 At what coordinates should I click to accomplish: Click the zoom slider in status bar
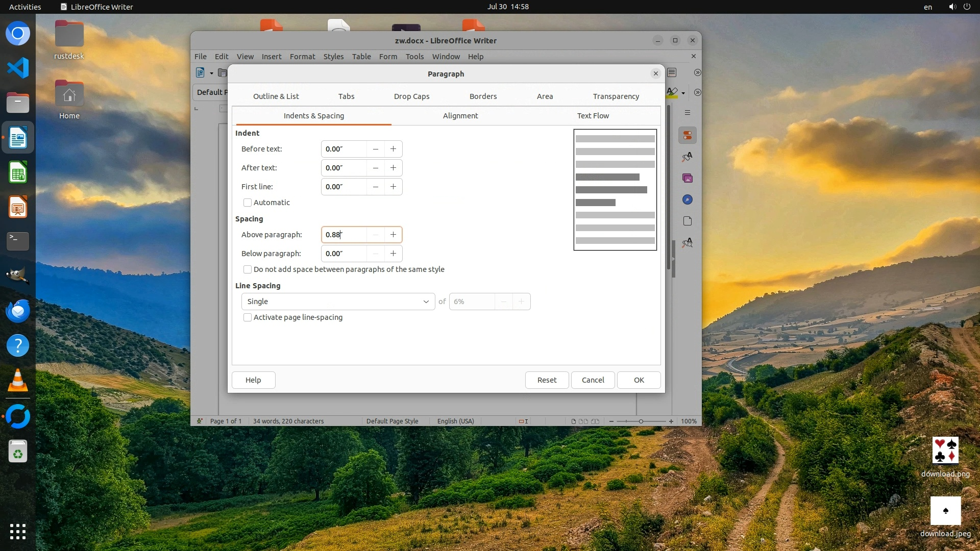point(641,421)
